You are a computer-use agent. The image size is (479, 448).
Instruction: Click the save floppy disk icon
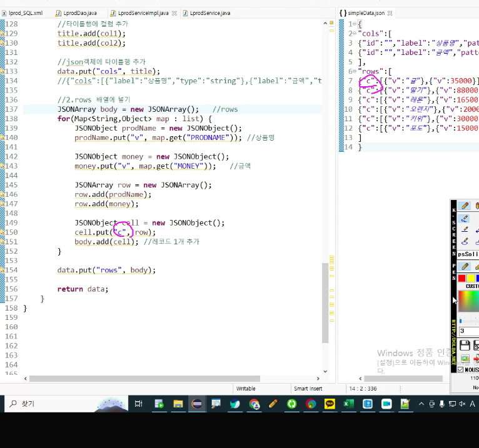click(465, 345)
